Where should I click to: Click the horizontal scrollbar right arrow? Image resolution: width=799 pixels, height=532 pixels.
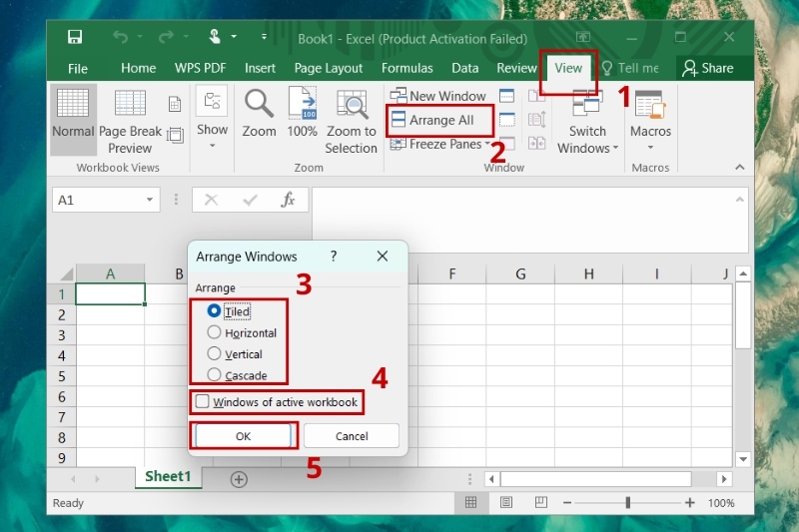[723, 479]
